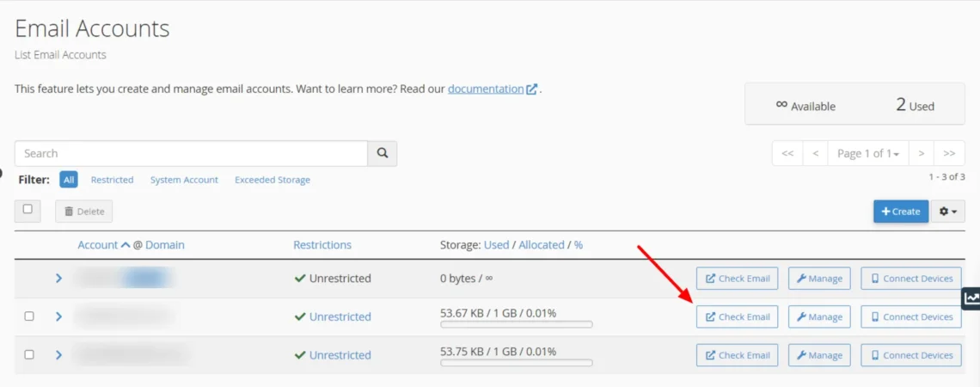Select the Restricted filter
This screenshot has width=980, height=387.
click(112, 180)
